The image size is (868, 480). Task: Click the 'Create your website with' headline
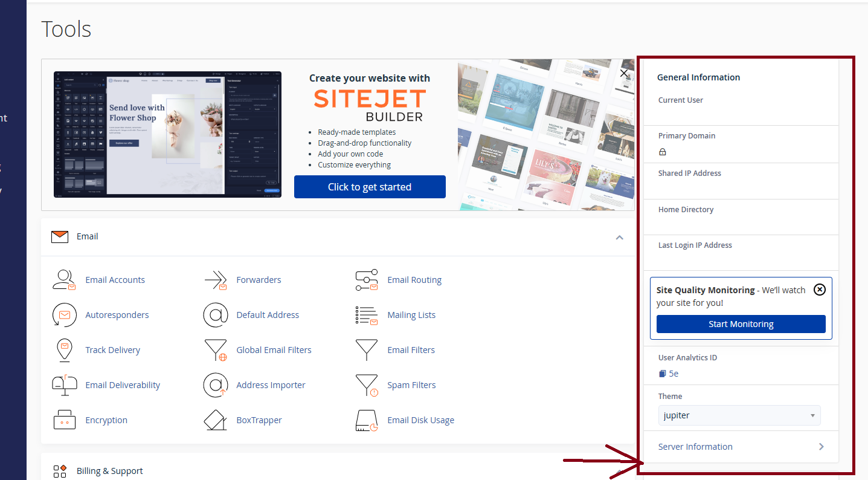[370, 78]
